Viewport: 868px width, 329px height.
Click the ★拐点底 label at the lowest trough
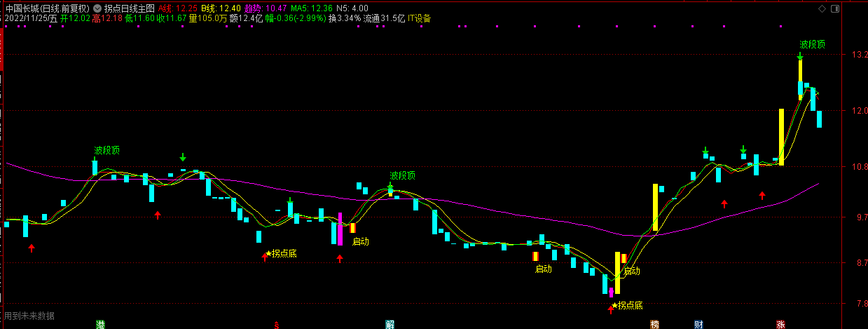tap(627, 305)
